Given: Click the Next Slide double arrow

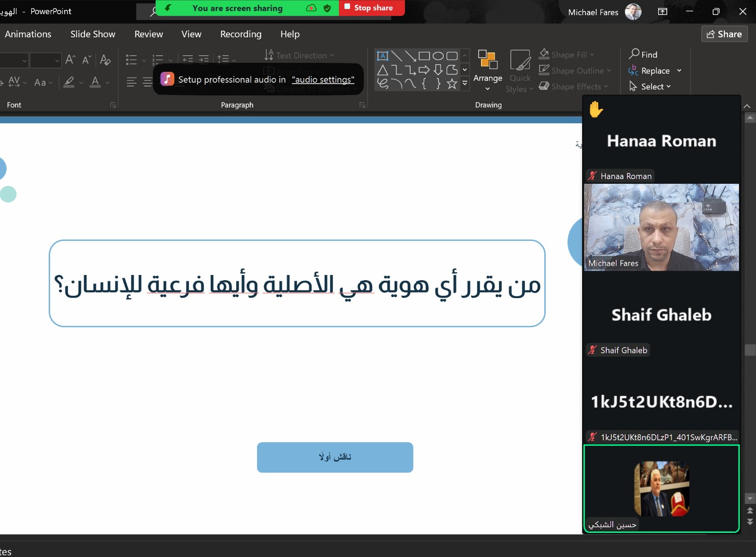Looking at the screenshot, I should (x=750, y=522).
